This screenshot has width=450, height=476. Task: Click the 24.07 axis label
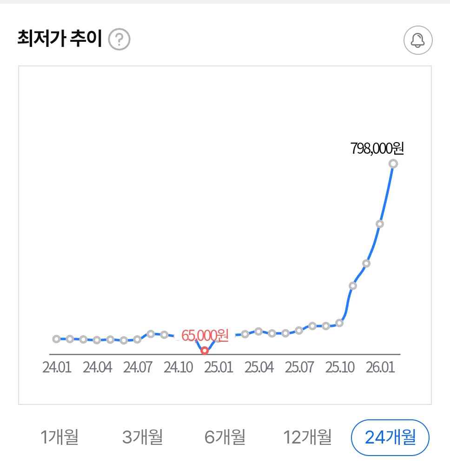tap(138, 367)
